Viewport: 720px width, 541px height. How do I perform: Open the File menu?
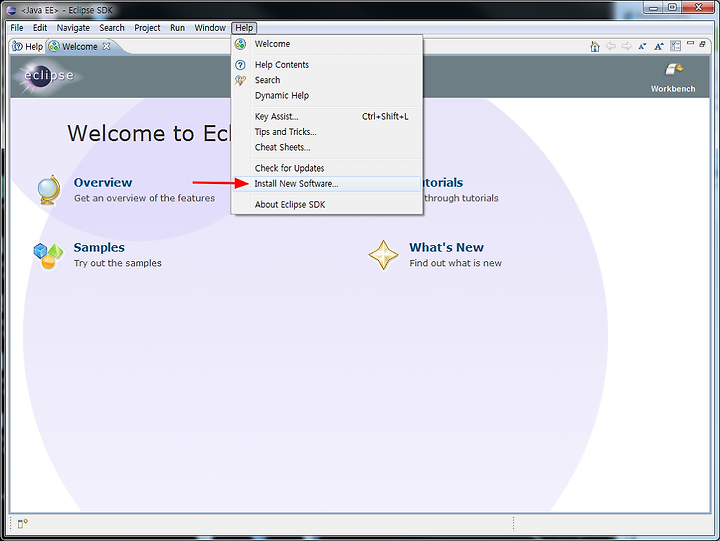point(17,28)
